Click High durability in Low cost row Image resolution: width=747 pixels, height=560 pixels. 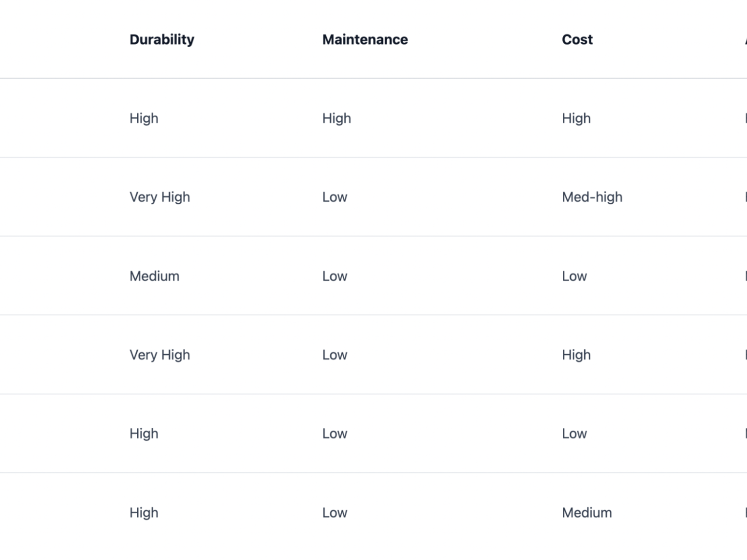(144, 433)
